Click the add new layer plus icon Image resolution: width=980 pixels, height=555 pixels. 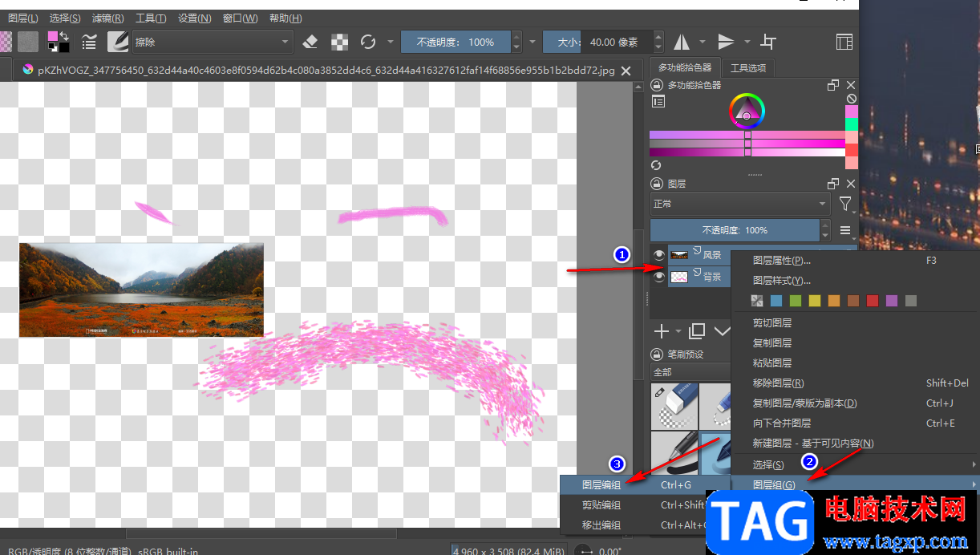[662, 331]
